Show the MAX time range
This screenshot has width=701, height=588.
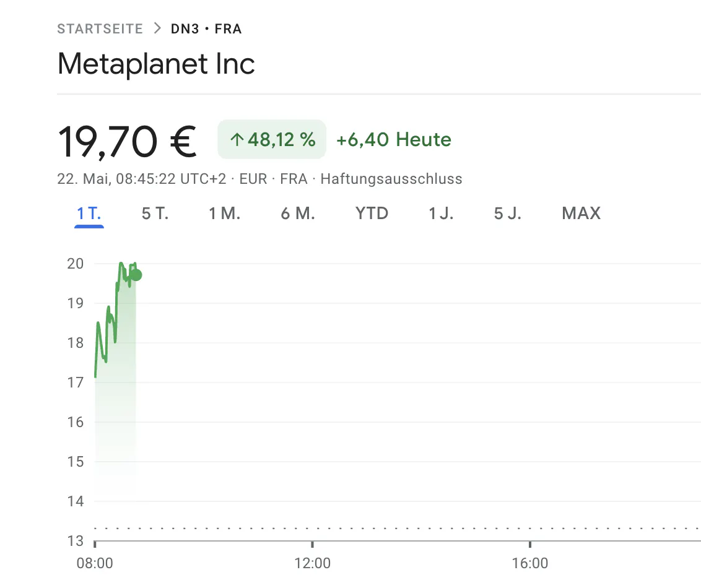(581, 214)
